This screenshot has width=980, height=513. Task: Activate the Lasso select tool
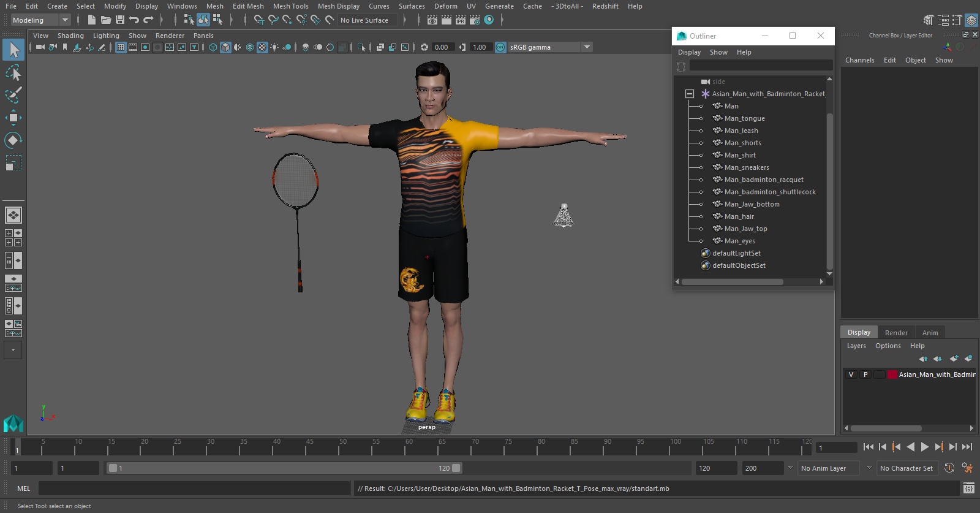(x=13, y=73)
